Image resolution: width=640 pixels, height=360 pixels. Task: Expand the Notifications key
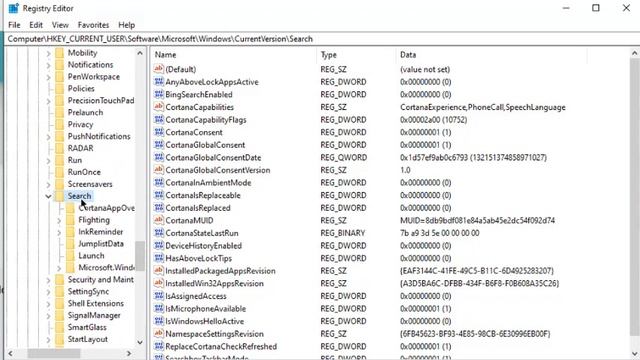pyautogui.click(x=48, y=65)
